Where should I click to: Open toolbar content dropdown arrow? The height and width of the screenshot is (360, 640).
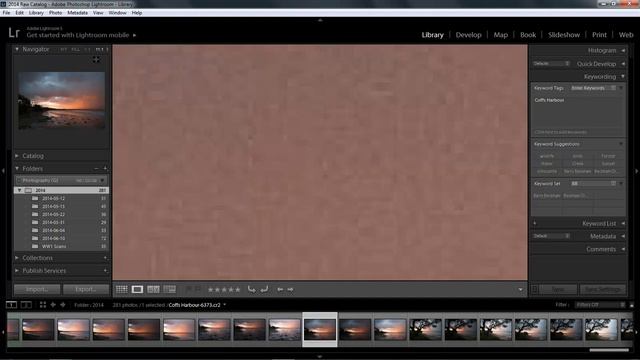(520, 289)
